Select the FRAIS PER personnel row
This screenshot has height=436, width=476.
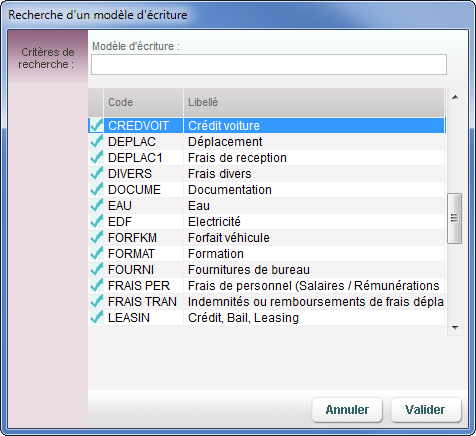(x=267, y=286)
